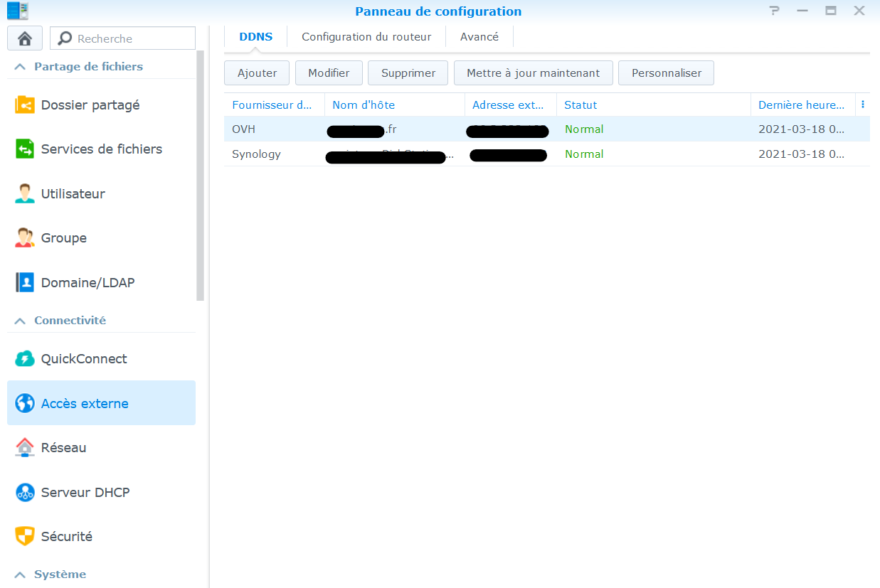880x588 pixels.
Task: Click the Domaine/LDAP icon
Action: pos(25,282)
